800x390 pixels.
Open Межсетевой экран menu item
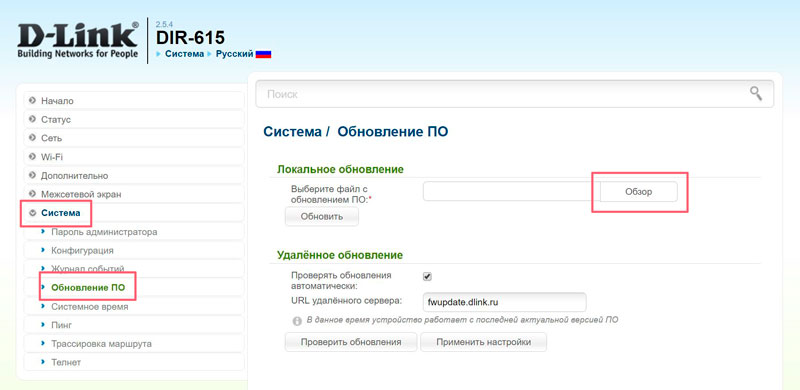[x=134, y=194]
